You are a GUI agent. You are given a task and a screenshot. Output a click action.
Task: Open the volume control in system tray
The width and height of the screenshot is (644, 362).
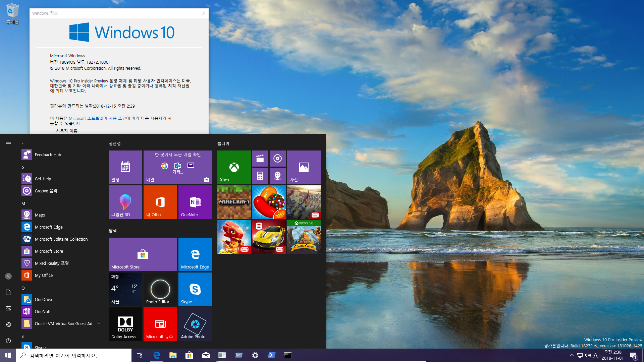(x=588, y=355)
